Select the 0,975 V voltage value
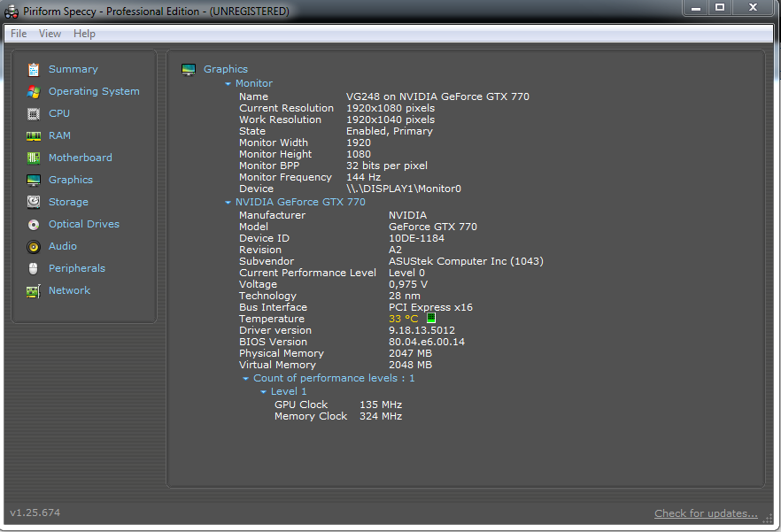The image size is (781, 532). click(408, 284)
